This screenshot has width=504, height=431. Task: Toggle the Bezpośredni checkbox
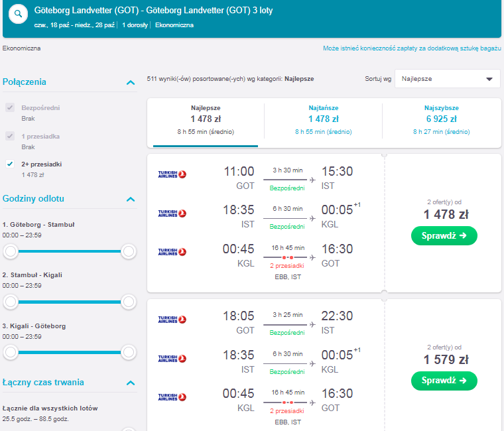coord(10,107)
